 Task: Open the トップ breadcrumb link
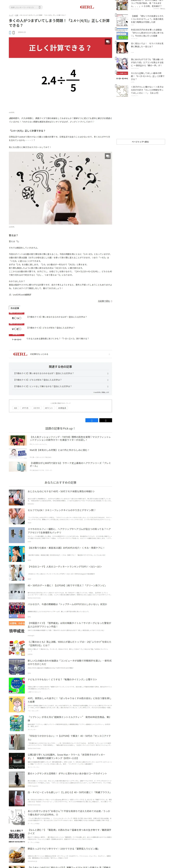(x=11, y=15)
